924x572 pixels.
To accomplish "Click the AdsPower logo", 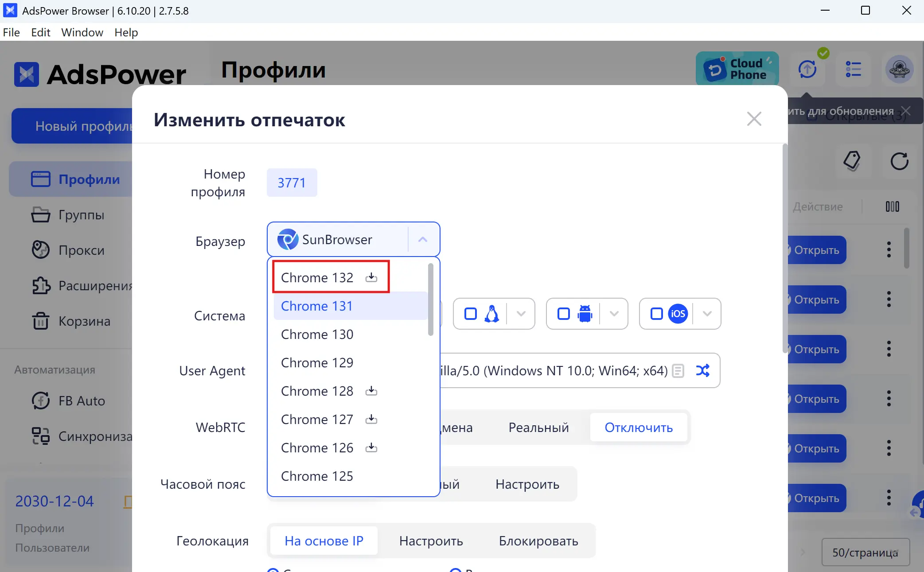I will coord(100,74).
